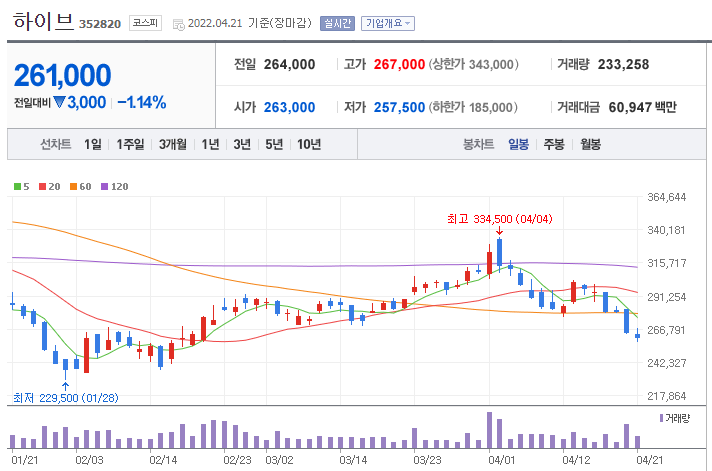Click the 거래대금 value 60,947 백만
Image resolution: width=712 pixels, height=471 pixels.
643,107
